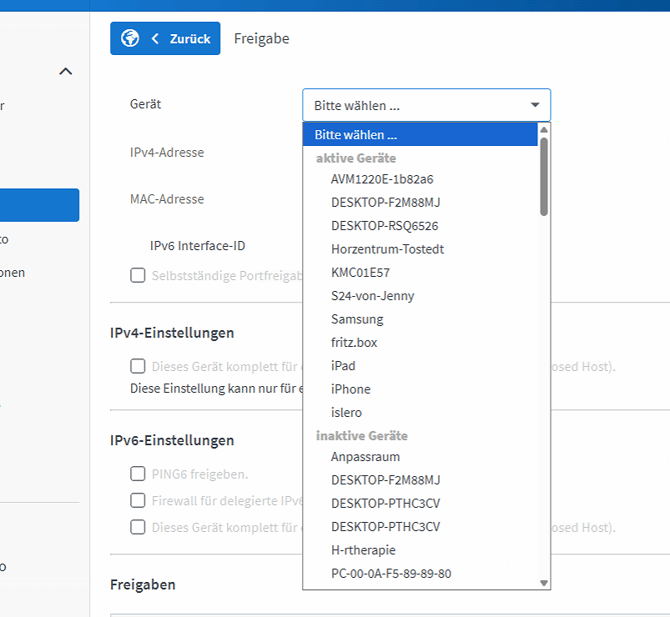Image resolution: width=670 pixels, height=617 pixels.
Task: Pick Horzentrum-Tostedt from active devices
Action: coord(387,249)
